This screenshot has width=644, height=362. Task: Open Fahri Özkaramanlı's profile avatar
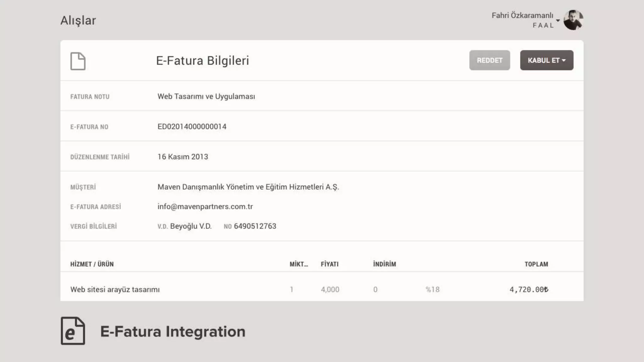[573, 20]
